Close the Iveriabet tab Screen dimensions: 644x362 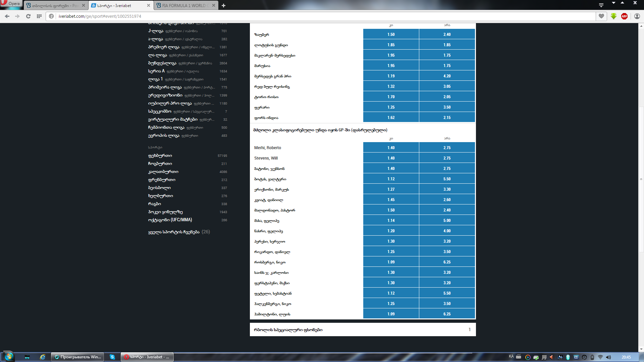149,5
